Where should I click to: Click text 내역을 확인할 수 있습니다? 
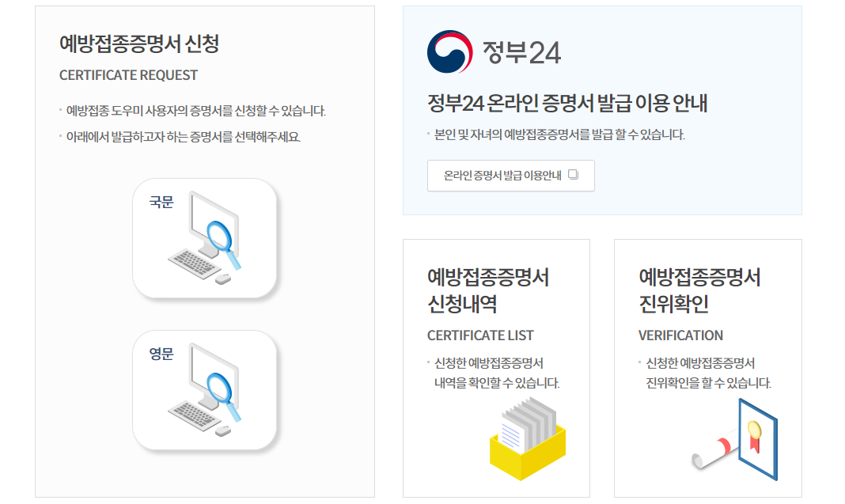tap(497, 383)
